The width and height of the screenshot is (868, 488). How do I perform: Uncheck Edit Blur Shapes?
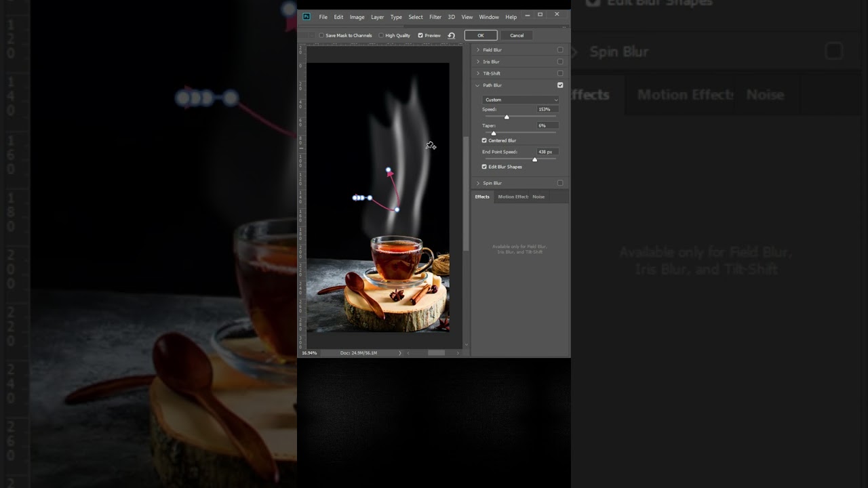(x=484, y=167)
